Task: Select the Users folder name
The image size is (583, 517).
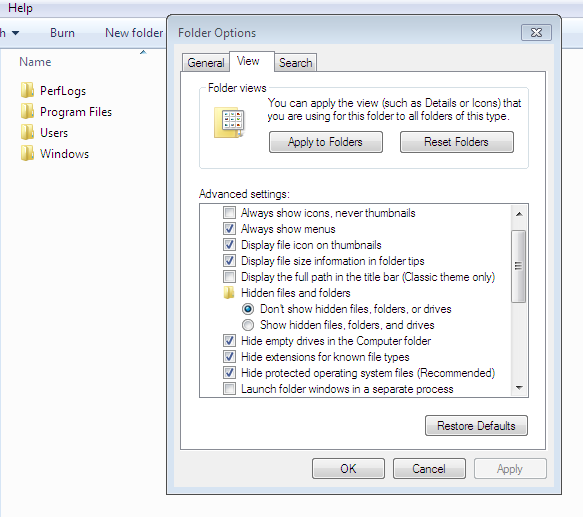Action: [x=54, y=133]
